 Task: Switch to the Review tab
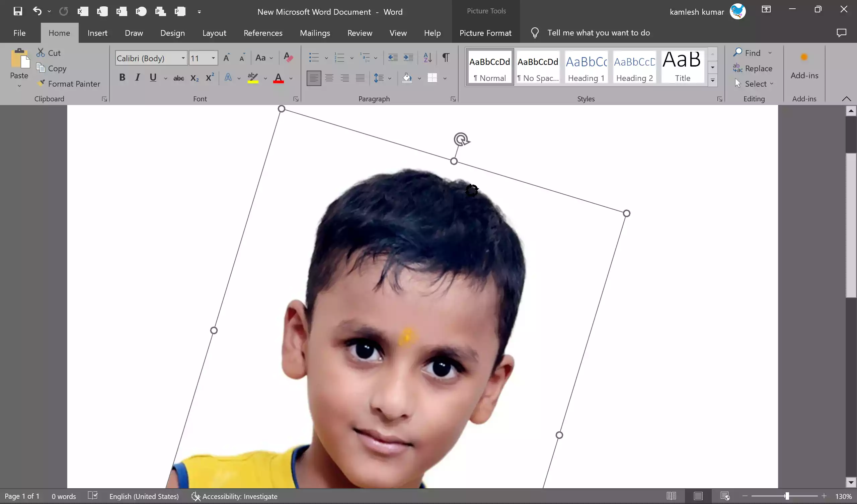point(360,33)
